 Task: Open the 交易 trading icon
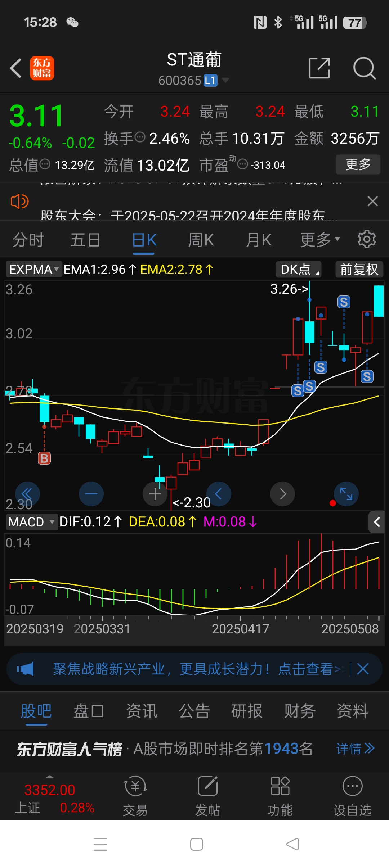pos(135,796)
